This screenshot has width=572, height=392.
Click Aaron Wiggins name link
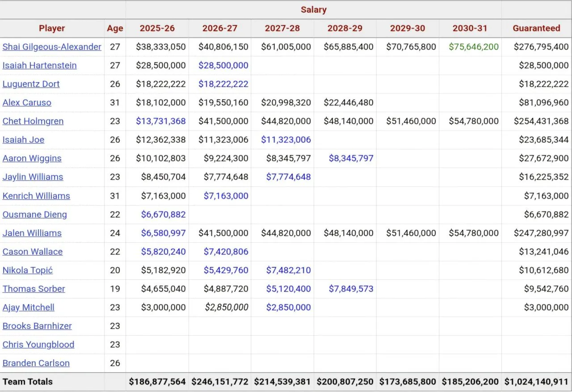point(32,158)
